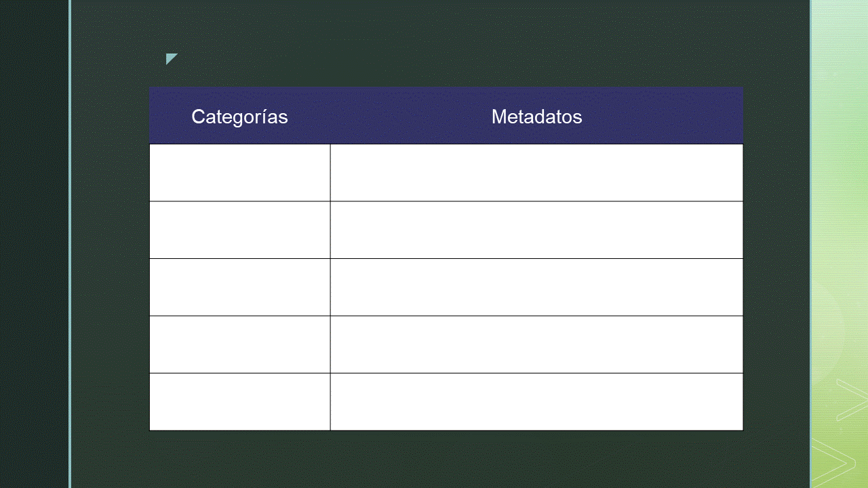Click the light blue vertical line at left

(x=70, y=244)
